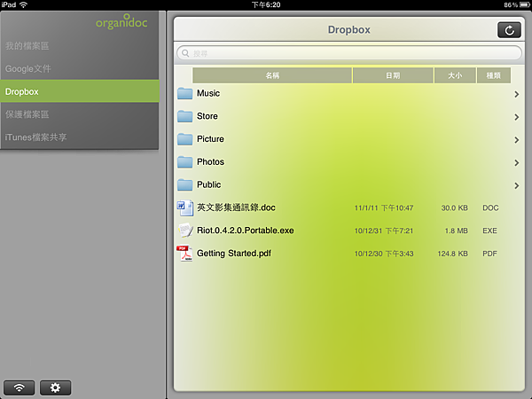Click the Store folder icon
Viewport: 532px width, 399px height.
tap(185, 116)
